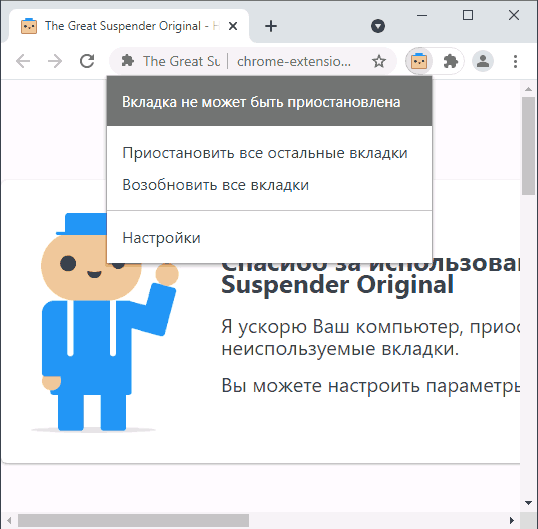Image resolution: width=538 pixels, height=529 pixels.
Task: Reload the current page
Action: pyautogui.click(x=87, y=61)
